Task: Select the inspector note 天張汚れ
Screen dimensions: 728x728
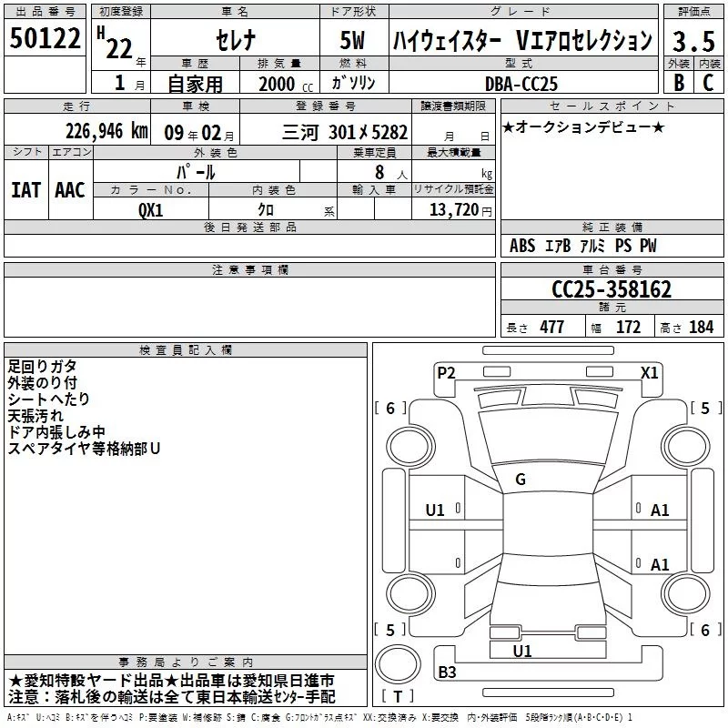Action: [35, 416]
